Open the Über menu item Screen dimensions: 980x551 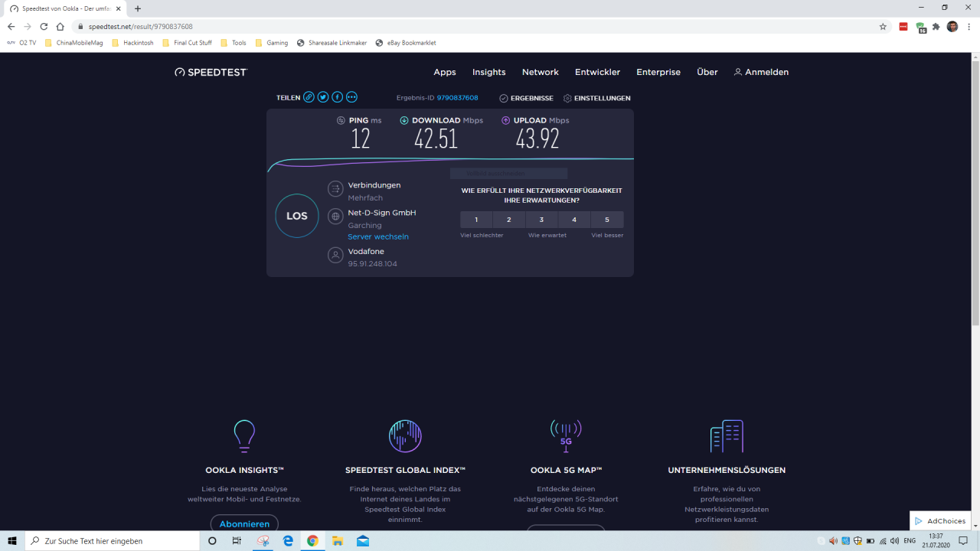click(707, 72)
